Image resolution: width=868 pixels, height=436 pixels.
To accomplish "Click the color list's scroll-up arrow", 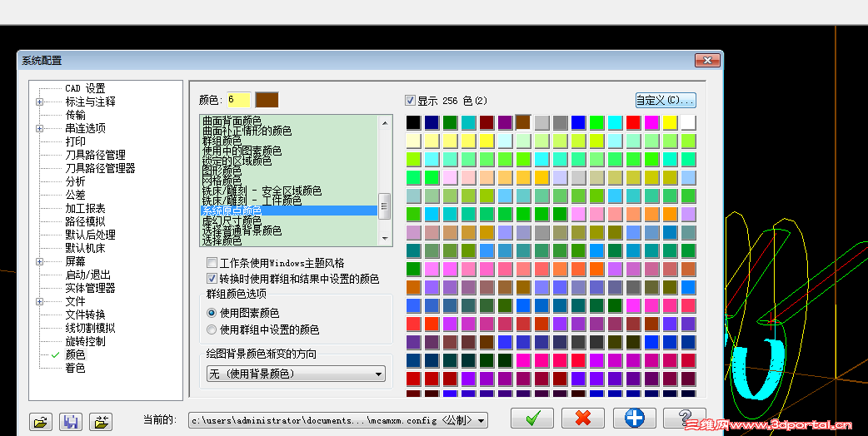I will 385,122.
